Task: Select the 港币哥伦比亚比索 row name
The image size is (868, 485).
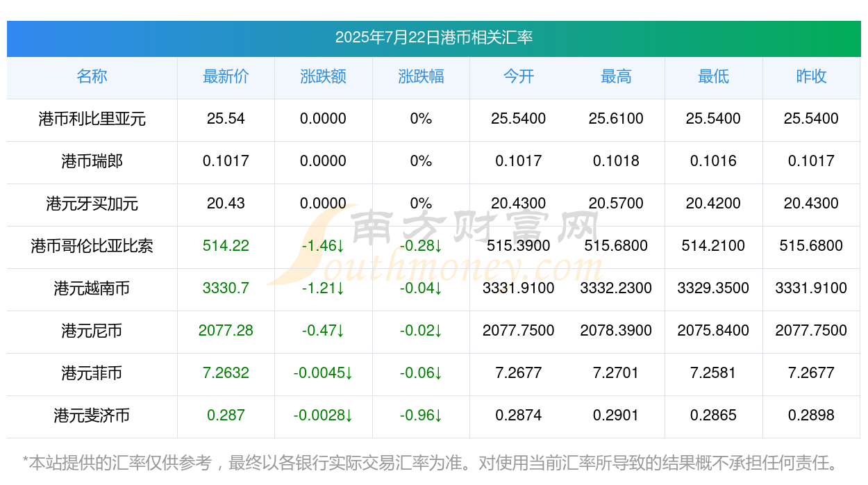Action: (x=92, y=246)
